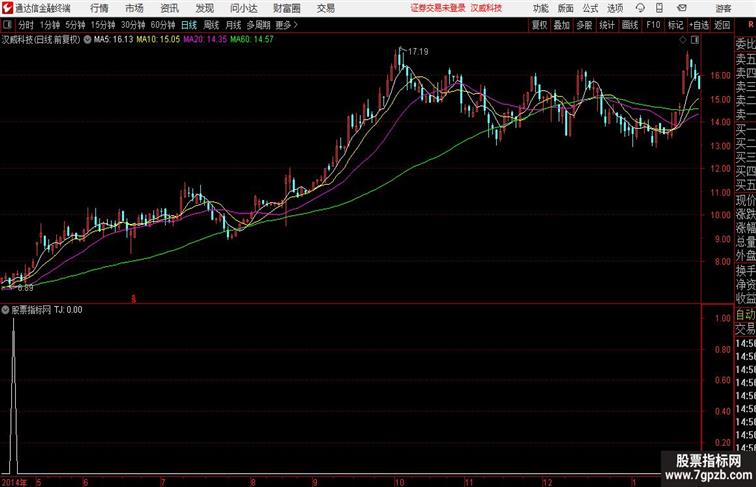Select the 日线 daily period tab
This screenshot has width=756, height=487.
(189, 25)
